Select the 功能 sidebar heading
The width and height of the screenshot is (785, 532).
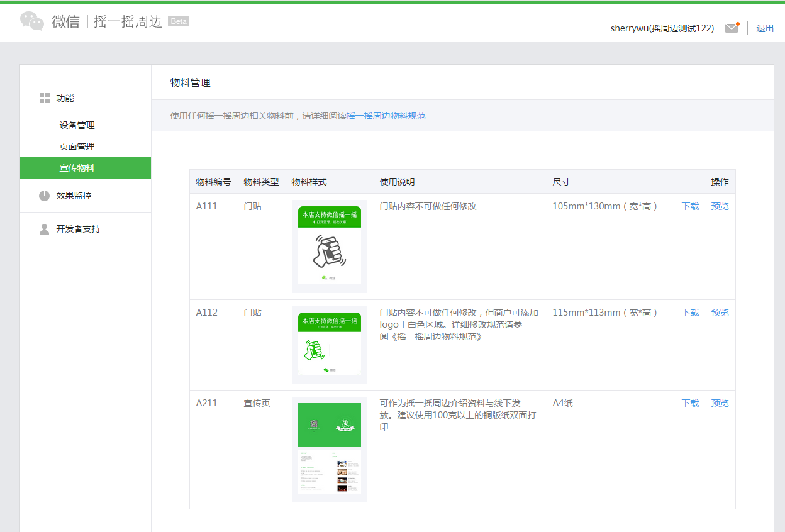[x=65, y=98]
